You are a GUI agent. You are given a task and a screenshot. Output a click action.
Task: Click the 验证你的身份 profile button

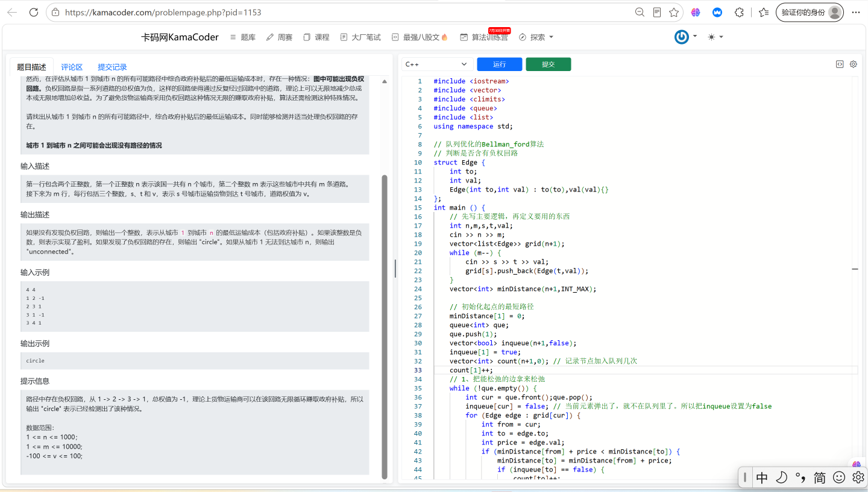(x=810, y=12)
